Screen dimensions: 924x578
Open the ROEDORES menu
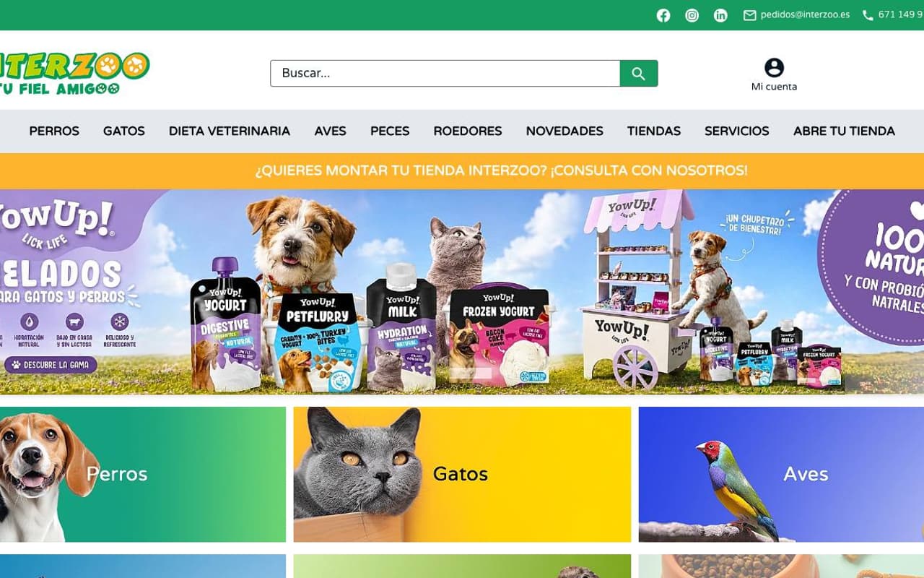(x=468, y=131)
